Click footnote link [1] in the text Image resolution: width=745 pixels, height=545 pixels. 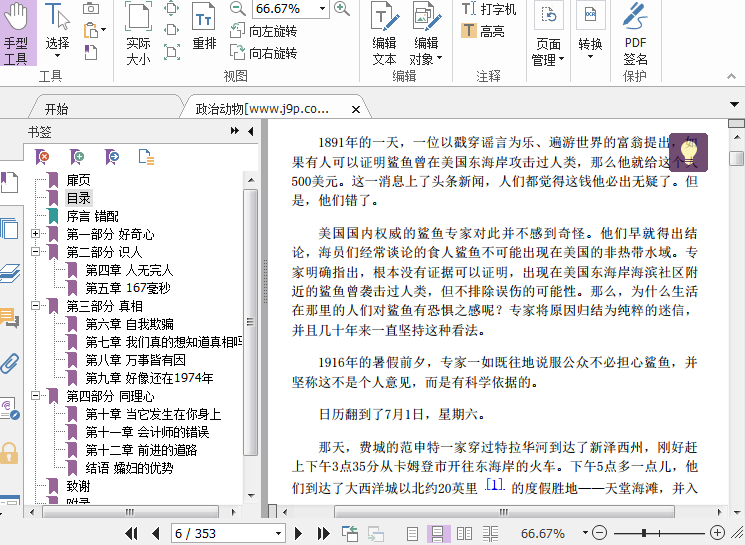[x=494, y=485]
